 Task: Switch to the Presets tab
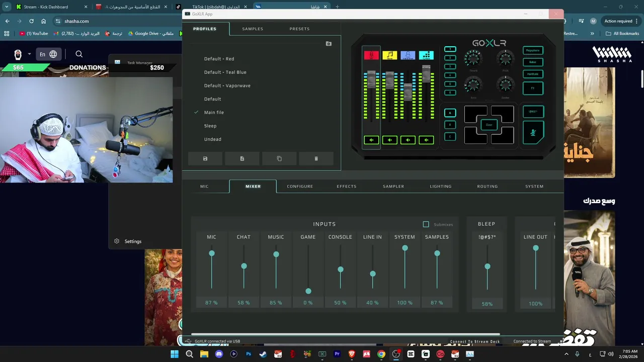pos(299,29)
